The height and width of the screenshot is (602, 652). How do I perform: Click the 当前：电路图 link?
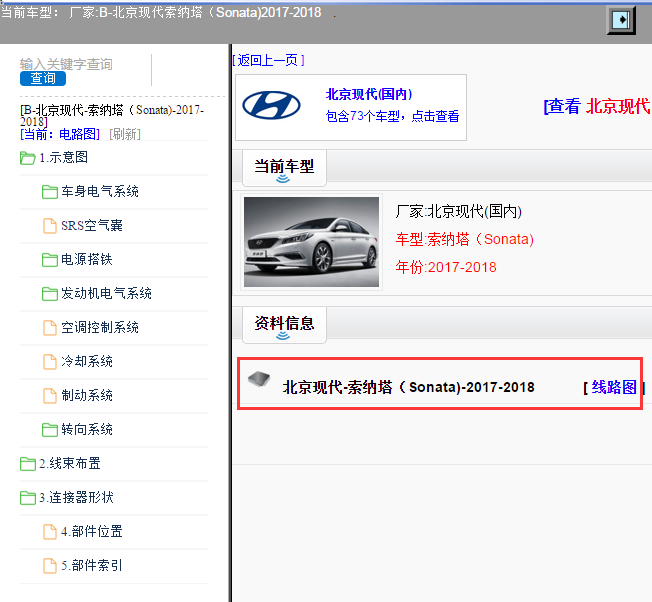click(60, 134)
